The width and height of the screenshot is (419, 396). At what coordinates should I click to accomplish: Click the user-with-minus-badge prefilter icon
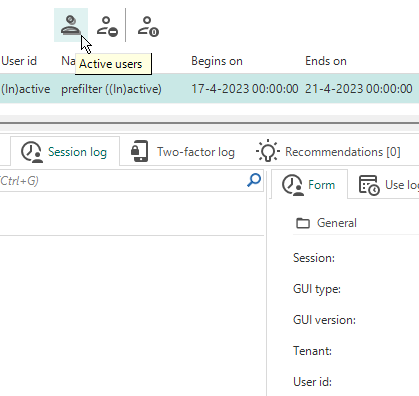[x=107, y=26]
